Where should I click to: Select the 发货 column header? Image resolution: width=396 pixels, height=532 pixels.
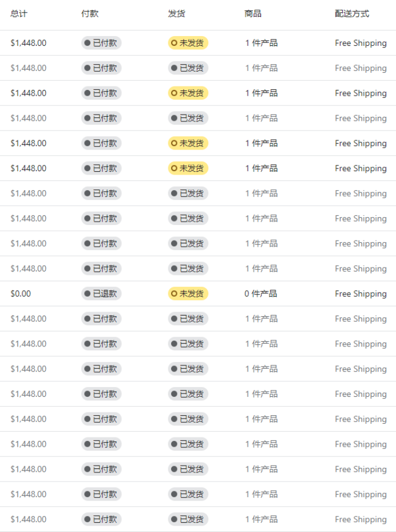pos(177,14)
